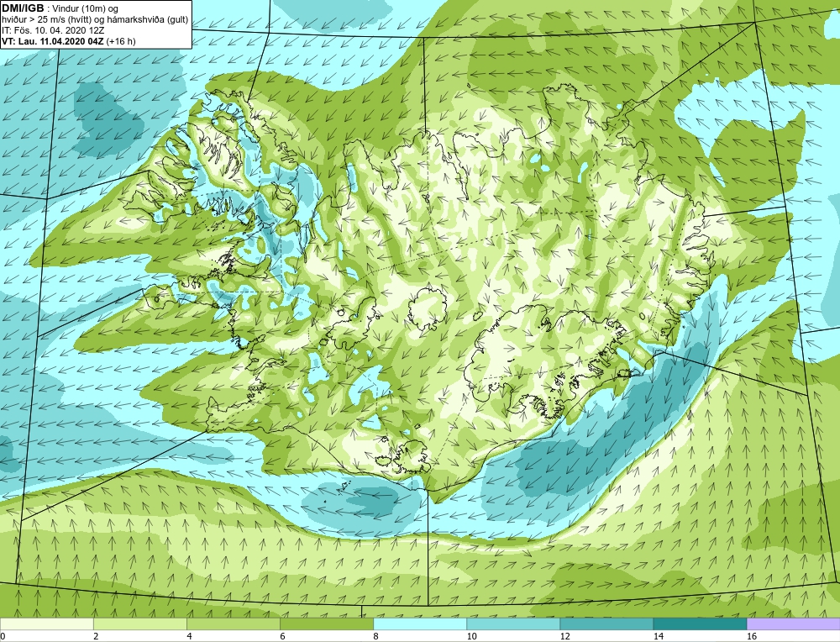Click legend scale label "16"
This screenshot has height=642, width=840.
pos(751,636)
